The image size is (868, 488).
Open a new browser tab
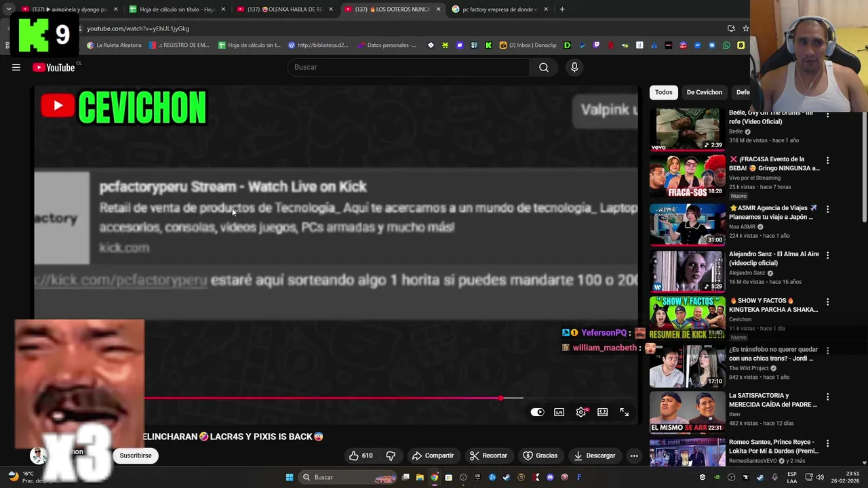[x=562, y=9]
